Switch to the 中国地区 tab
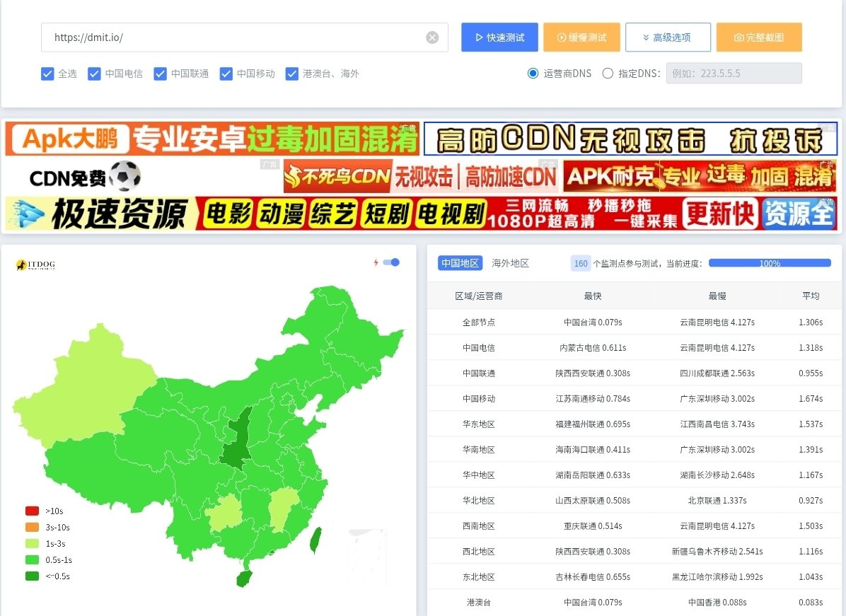 460,263
